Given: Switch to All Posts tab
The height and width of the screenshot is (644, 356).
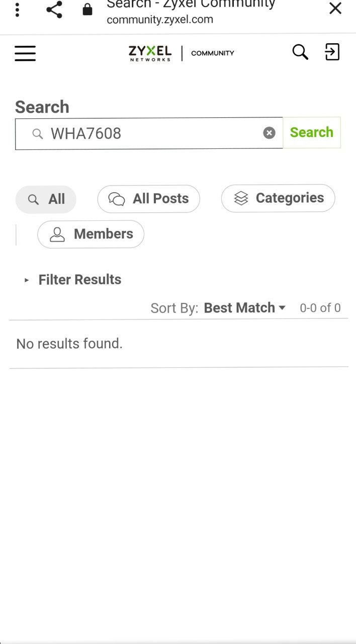Looking at the screenshot, I should 148,199.
